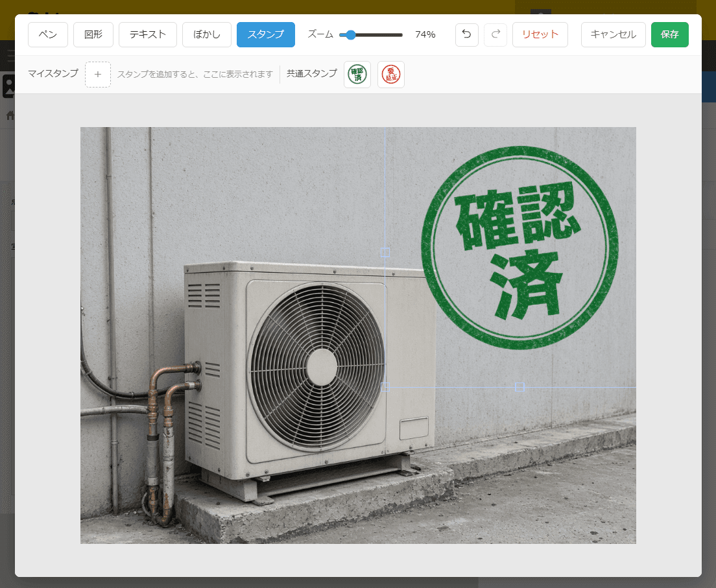Screen dimensions: 716x588
Task: Switch to the テキスト tool
Action: pyautogui.click(x=147, y=35)
